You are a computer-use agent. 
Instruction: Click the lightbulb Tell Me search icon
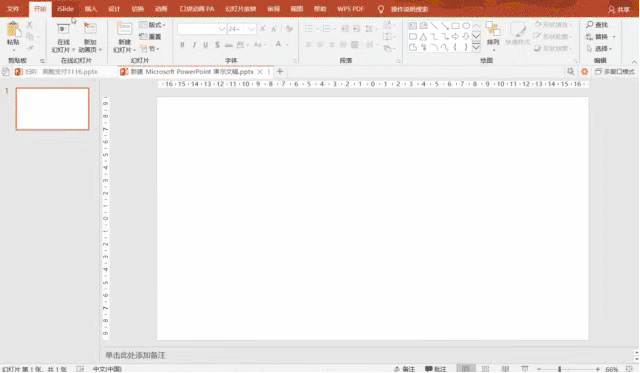click(x=381, y=9)
